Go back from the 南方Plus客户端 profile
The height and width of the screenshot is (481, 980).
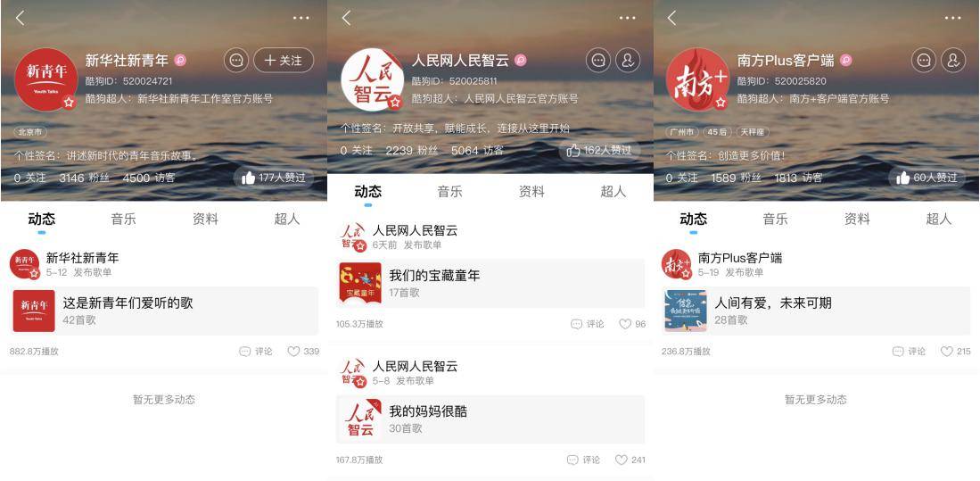point(671,18)
